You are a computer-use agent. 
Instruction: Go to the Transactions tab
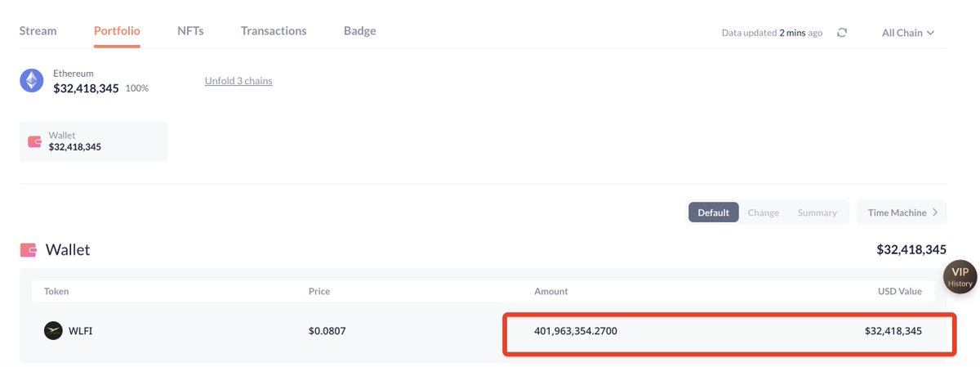tap(274, 31)
